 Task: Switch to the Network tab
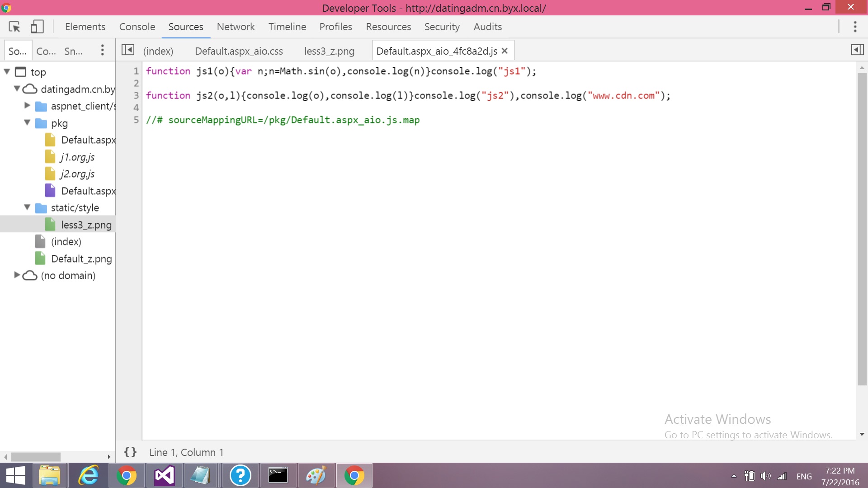click(x=236, y=27)
